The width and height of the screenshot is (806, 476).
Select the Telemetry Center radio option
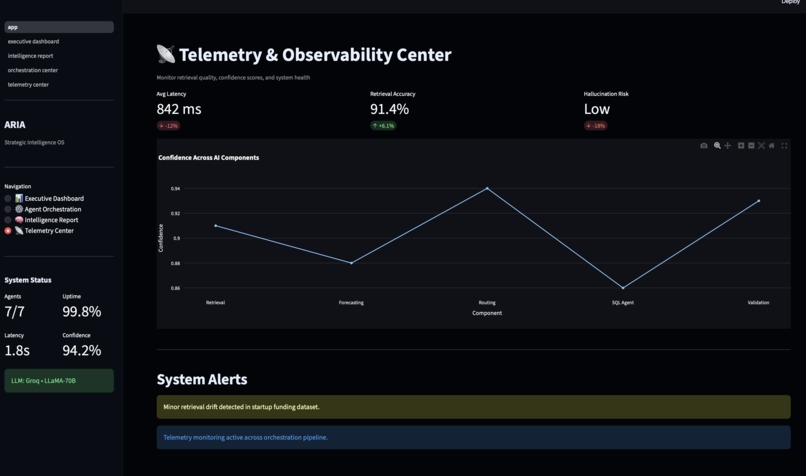pos(8,231)
